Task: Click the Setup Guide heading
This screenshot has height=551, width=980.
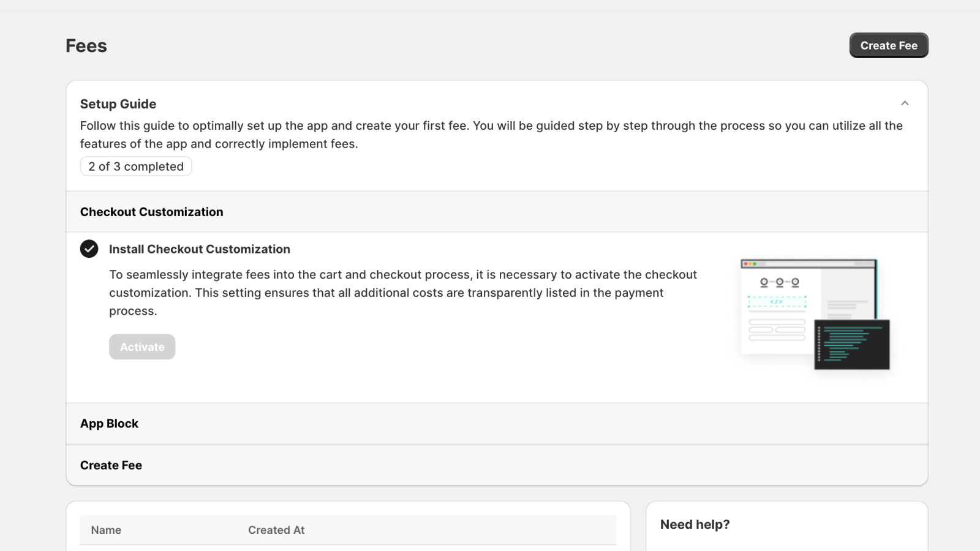Action: [118, 103]
